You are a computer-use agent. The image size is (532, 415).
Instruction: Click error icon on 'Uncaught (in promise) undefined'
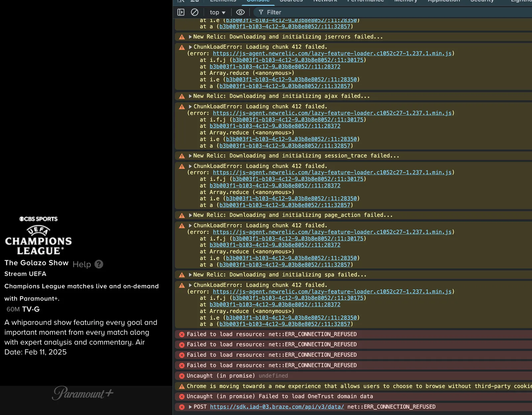tap(182, 376)
